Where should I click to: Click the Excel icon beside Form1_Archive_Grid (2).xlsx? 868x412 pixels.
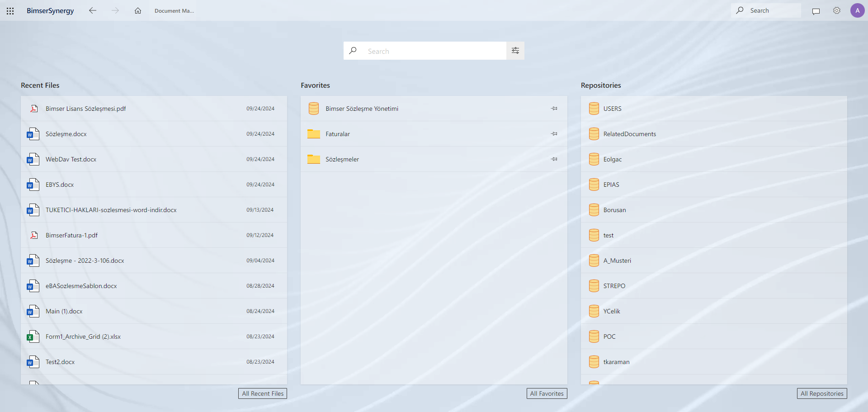tap(33, 336)
